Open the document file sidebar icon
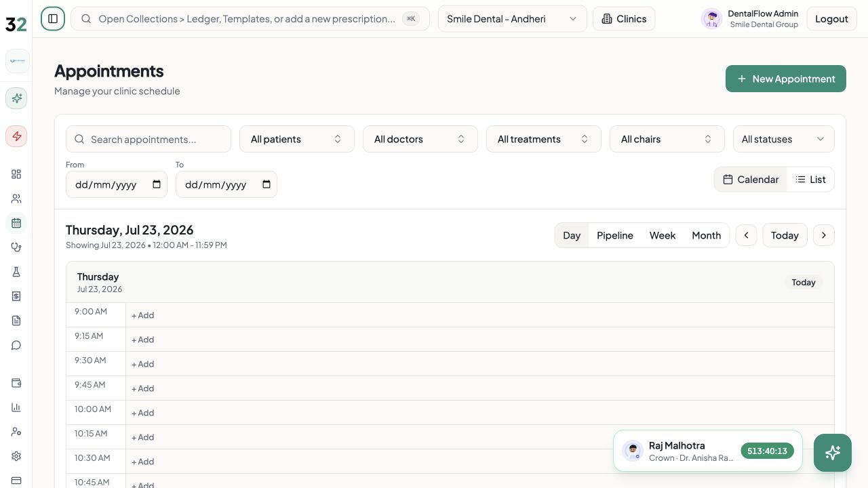 (16, 321)
